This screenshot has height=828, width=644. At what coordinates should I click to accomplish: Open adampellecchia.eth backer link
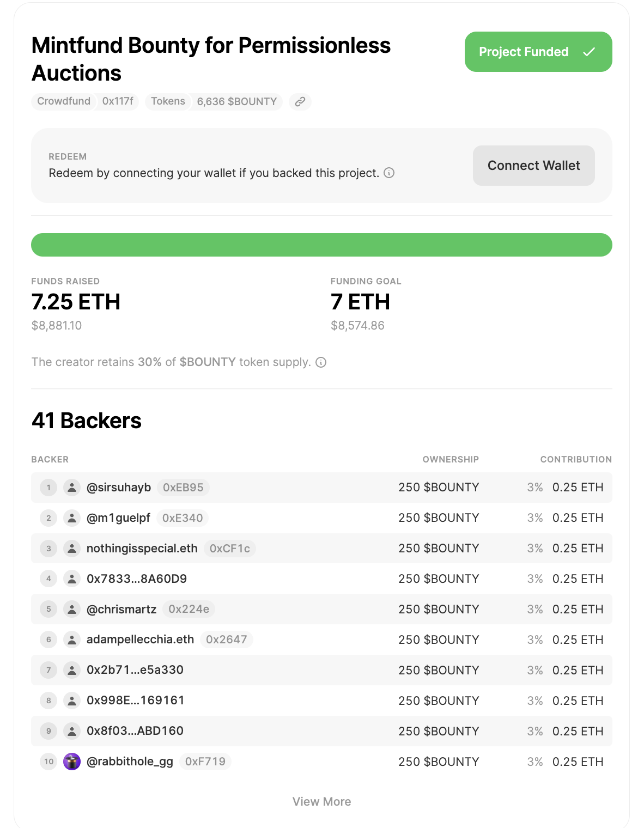(x=140, y=640)
